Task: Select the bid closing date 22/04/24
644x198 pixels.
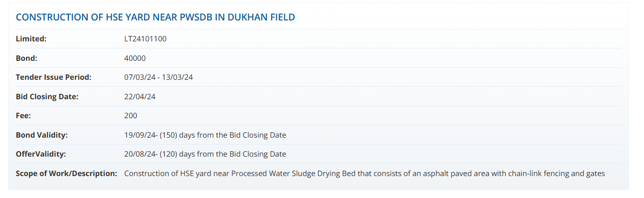Action: click(x=140, y=97)
